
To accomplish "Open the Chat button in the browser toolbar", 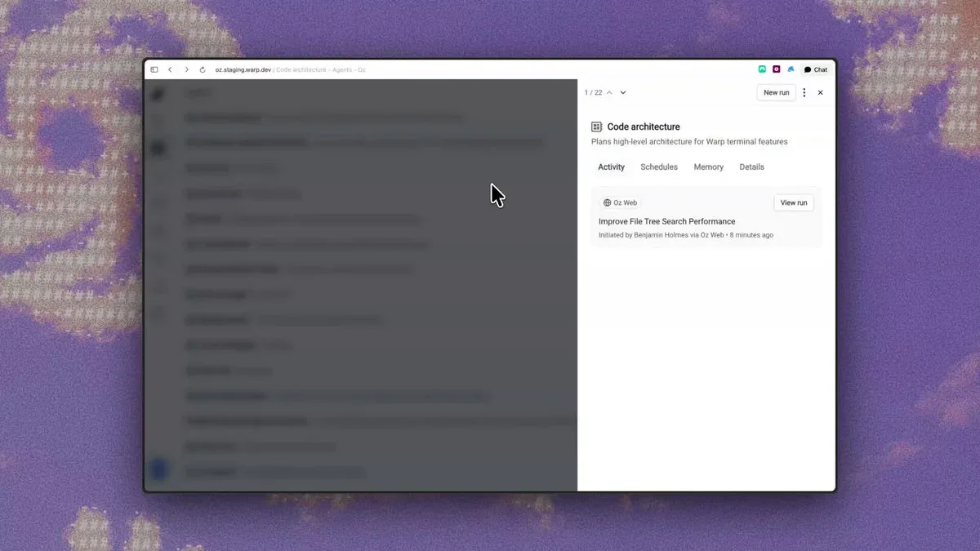I will tap(816, 69).
